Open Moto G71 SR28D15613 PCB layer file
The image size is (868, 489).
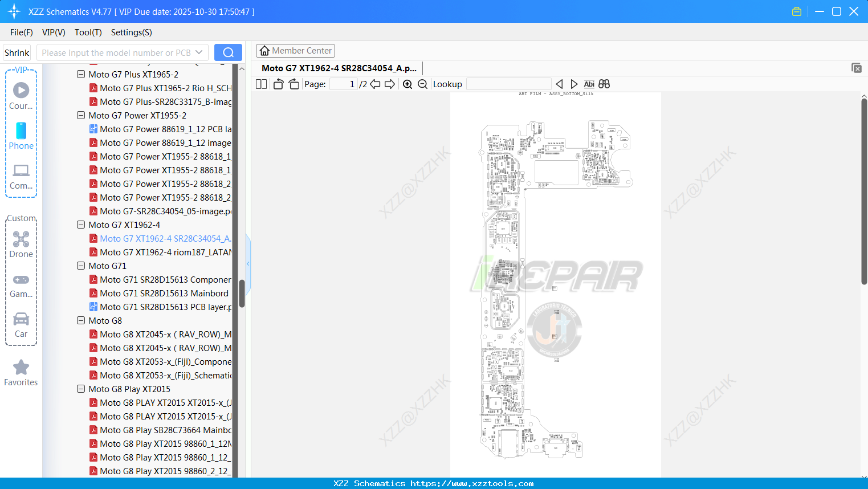click(x=160, y=307)
